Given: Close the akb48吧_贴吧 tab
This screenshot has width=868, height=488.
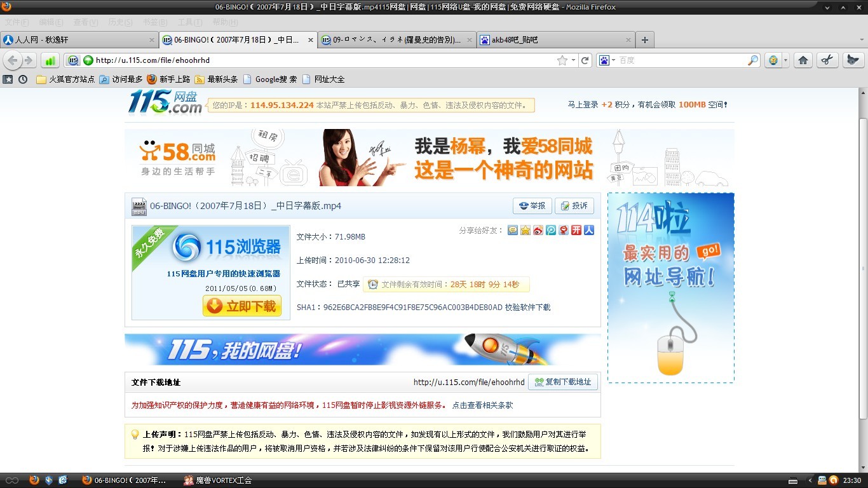Looking at the screenshot, I should point(628,40).
